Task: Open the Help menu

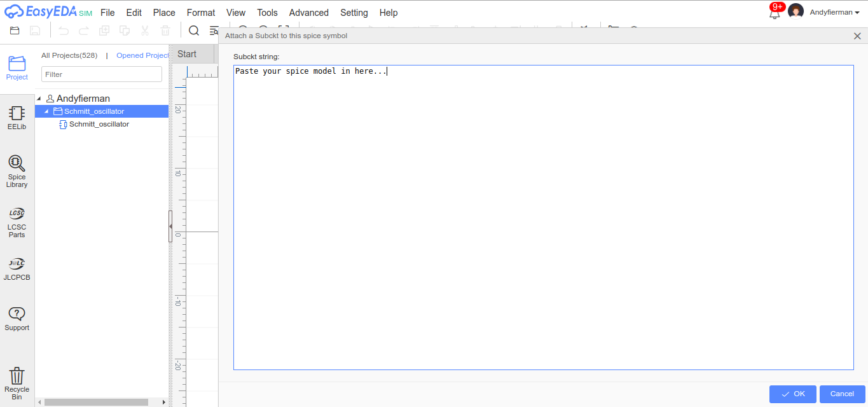Action: pos(389,13)
